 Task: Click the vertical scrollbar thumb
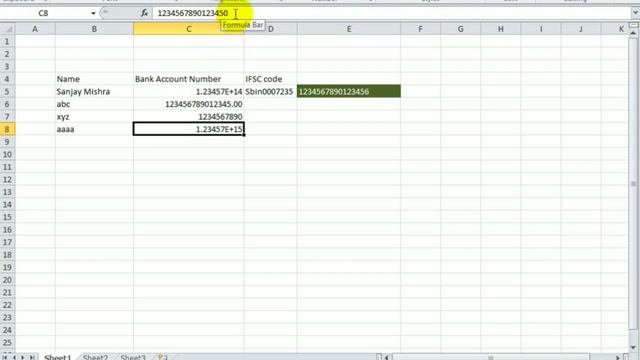pyautogui.click(x=634, y=184)
